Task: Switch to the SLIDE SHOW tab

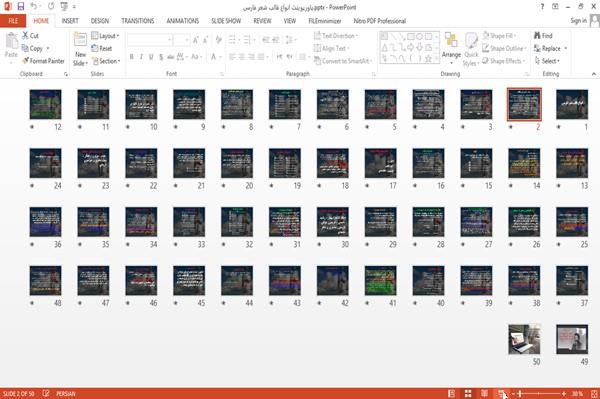Action: [226, 21]
